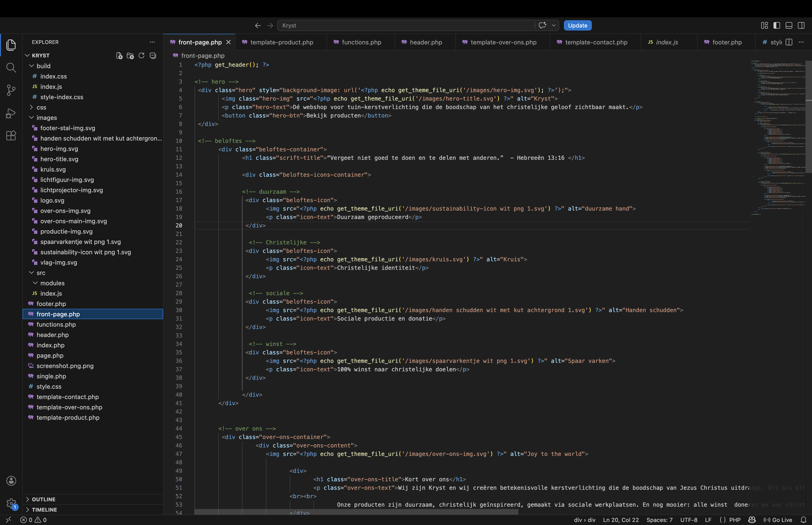Refresh the Explorer file tree
This screenshot has width=812, height=525.
point(141,55)
